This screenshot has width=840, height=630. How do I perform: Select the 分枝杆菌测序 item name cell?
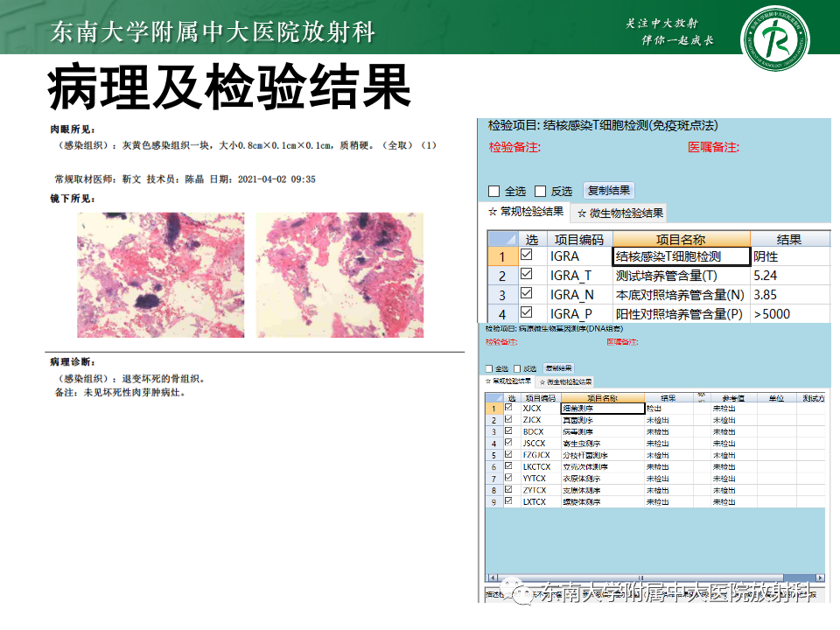pos(603,455)
